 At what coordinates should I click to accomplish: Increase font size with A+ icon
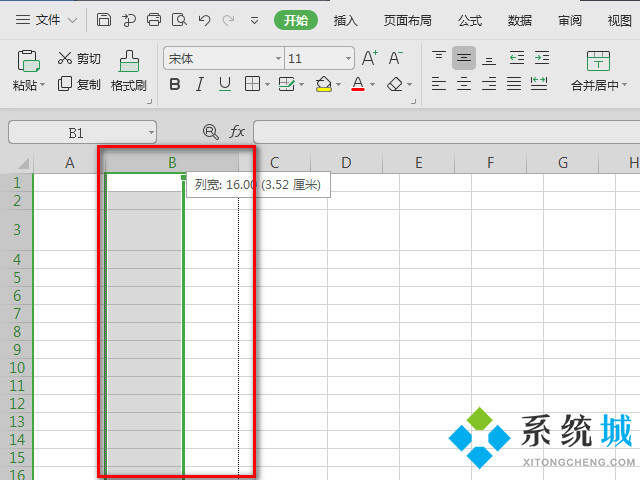[370, 58]
